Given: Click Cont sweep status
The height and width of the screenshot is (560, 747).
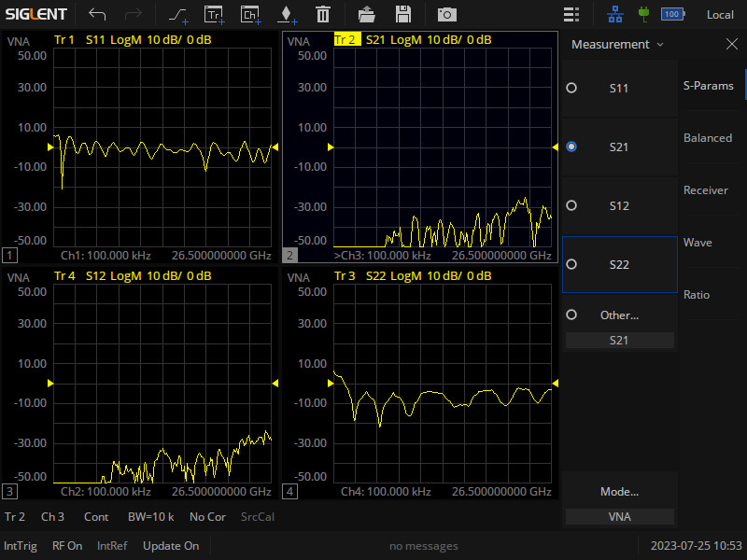Looking at the screenshot, I should pyautogui.click(x=96, y=517).
